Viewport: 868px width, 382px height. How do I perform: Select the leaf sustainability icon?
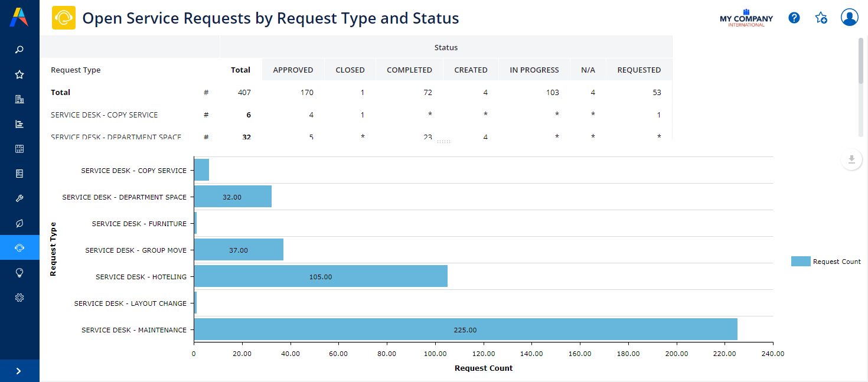pos(19,223)
